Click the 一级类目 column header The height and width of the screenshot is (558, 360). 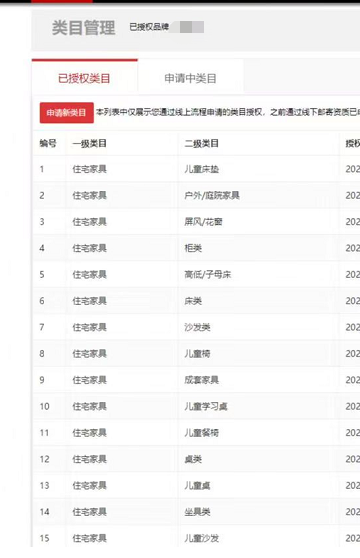[x=90, y=143]
